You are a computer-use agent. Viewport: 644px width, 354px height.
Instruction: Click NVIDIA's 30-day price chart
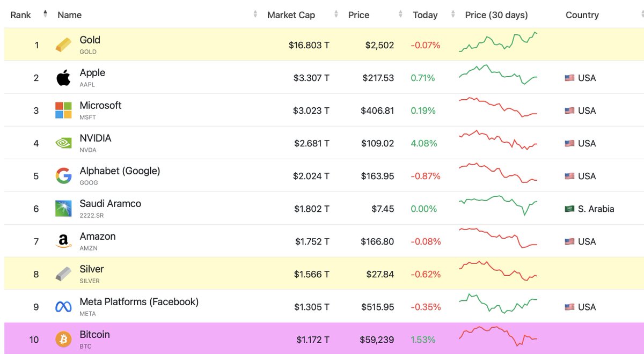pyautogui.click(x=498, y=140)
